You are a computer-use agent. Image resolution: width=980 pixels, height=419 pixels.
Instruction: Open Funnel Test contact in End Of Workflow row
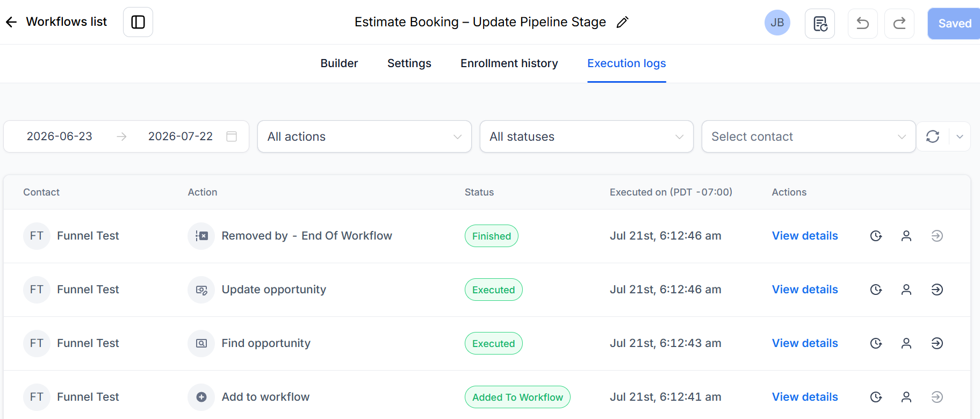coord(88,236)
